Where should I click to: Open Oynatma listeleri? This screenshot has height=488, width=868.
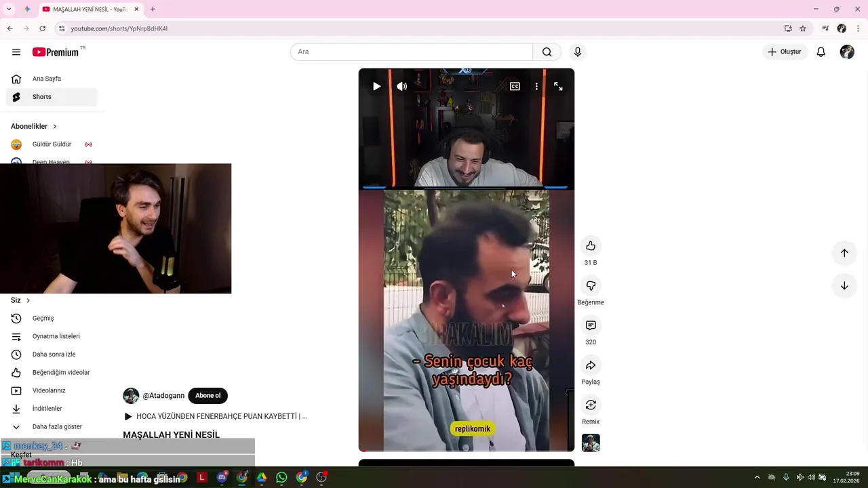52,336
